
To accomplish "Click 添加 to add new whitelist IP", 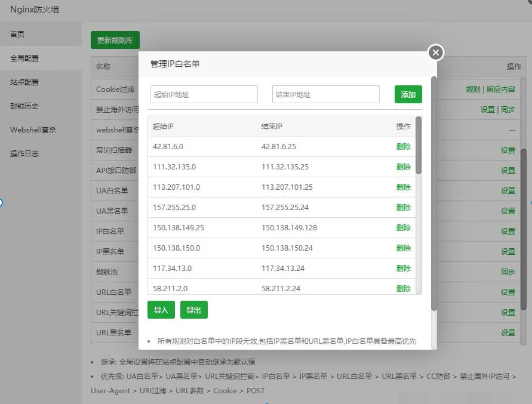I will [408, 94].
